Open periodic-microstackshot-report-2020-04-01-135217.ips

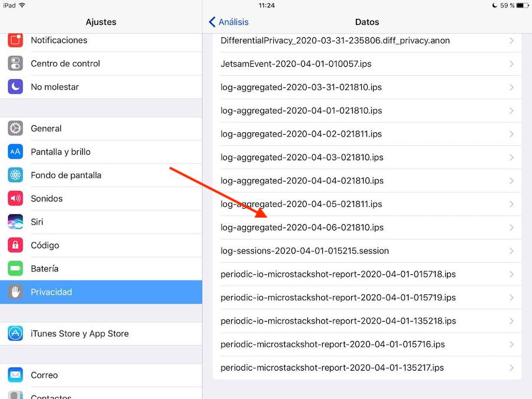(x=367, y=368)
